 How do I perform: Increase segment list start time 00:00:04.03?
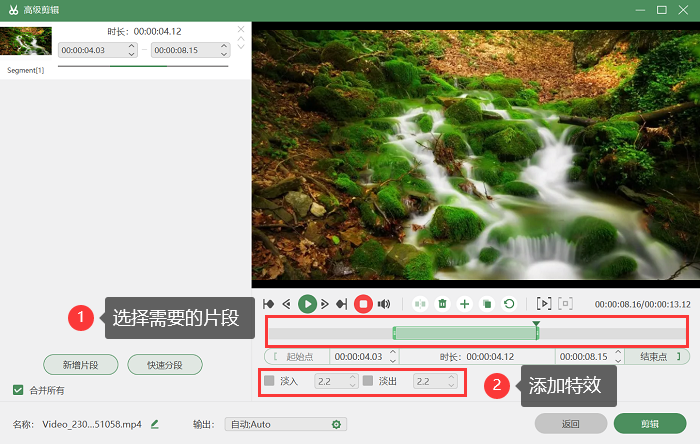pyautogui.click(x=131, y=46)
